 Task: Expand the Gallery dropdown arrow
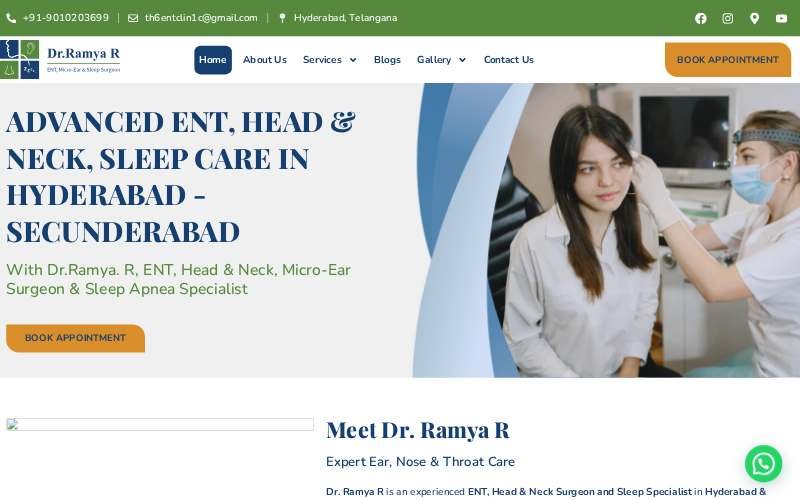tap(462, 60)
